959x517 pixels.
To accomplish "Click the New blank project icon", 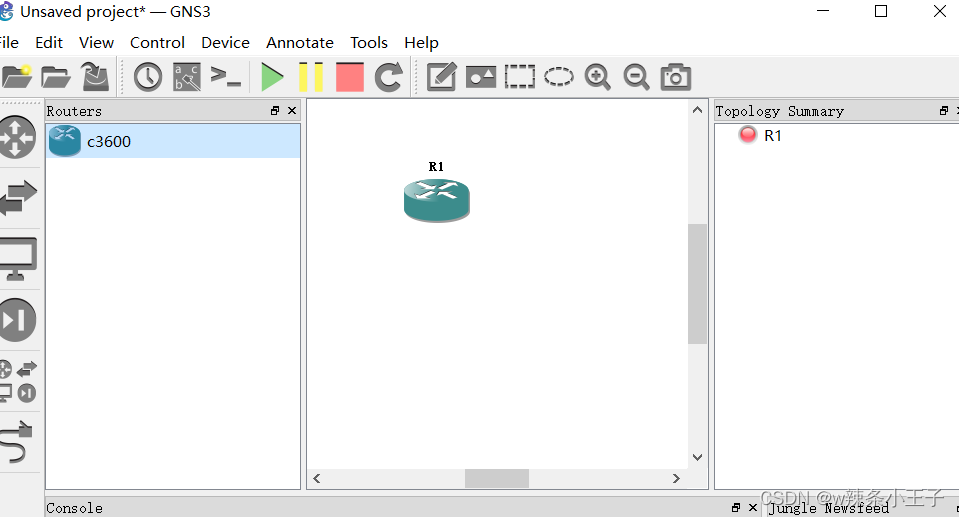I will (x=17, y=77).
